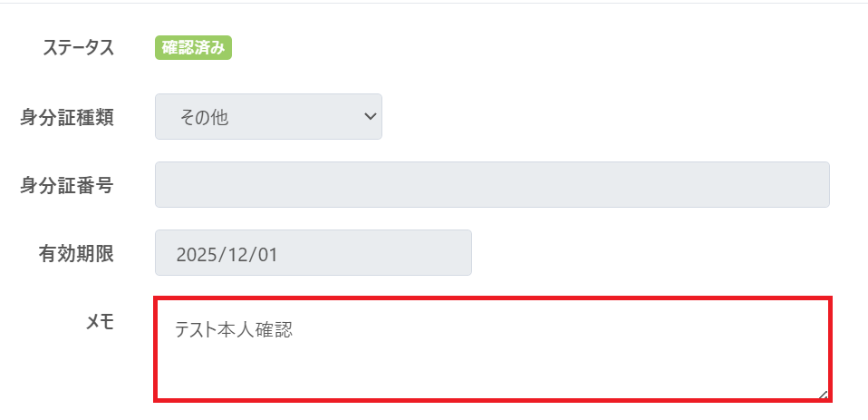868x420 pixels.
Task: Click the 2025/12/01 date value
Action: 227,253
